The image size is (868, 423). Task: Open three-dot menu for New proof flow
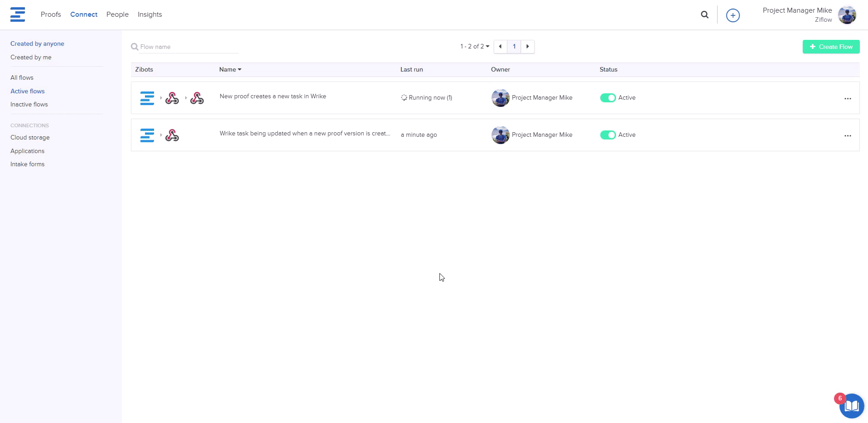click(848, 99)
